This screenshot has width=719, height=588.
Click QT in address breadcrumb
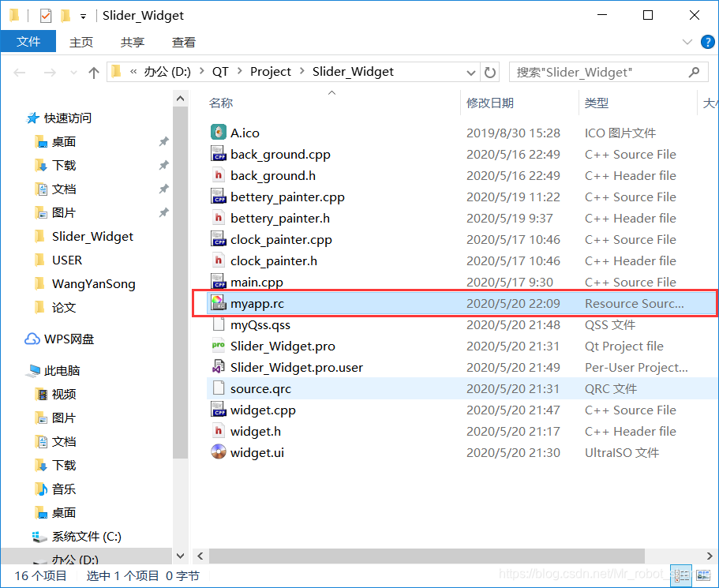[220, 72]
